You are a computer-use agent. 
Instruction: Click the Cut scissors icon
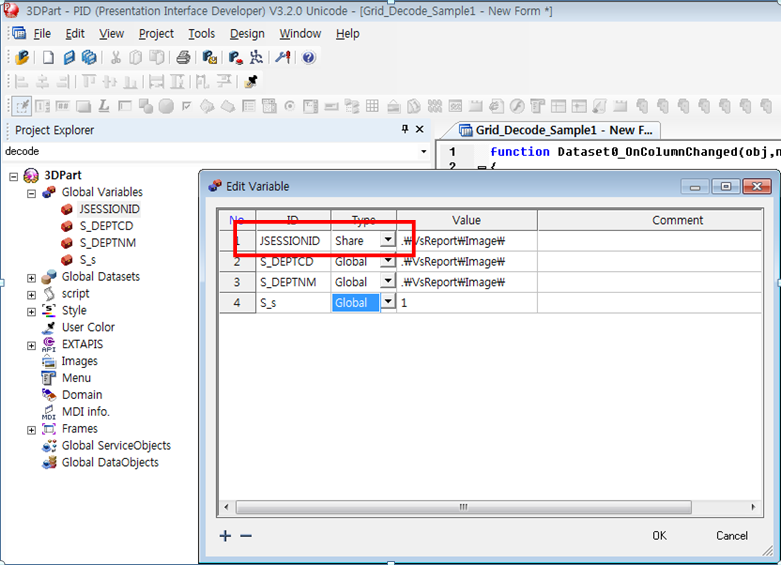116,58
